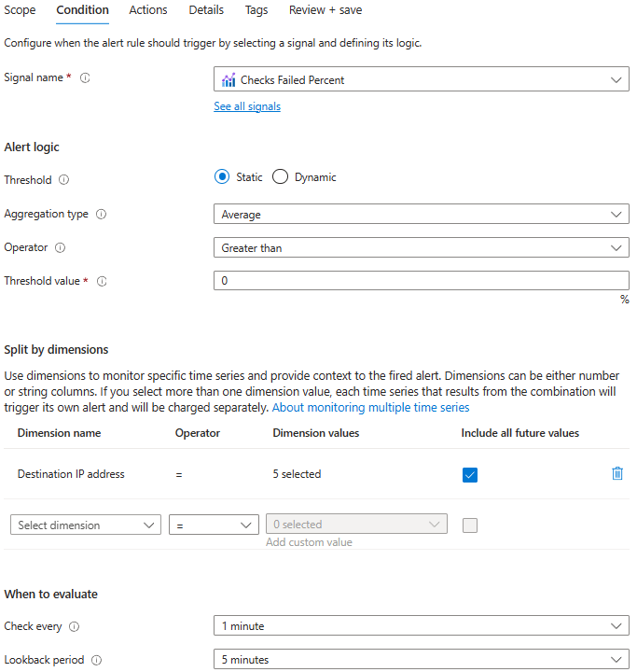Click the Threshold value info icon
This screenshot has width=637, height=672.
pyautogui.click(x=102, y=282)
